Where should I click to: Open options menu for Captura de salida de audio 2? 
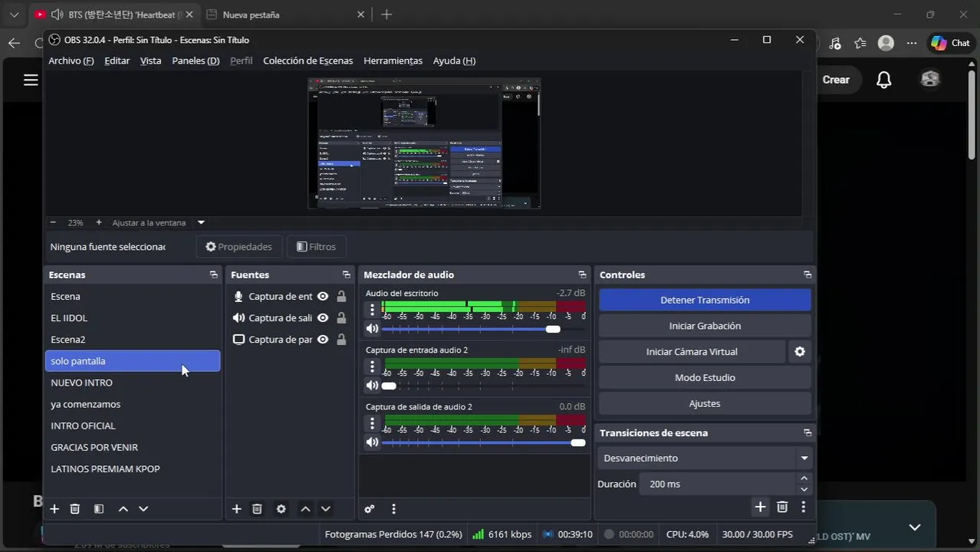point(372,423)
